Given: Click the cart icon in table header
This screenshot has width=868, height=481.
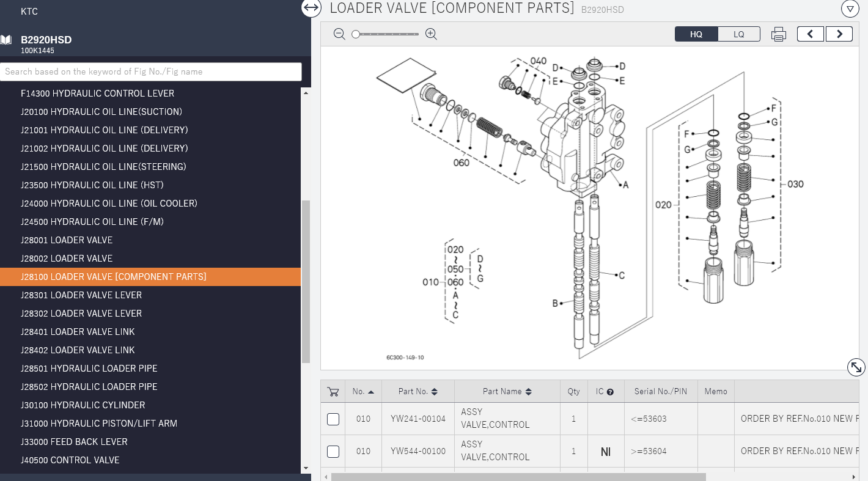Looking at the screenshot, I should pyautogui.click(x=333, y=392).
